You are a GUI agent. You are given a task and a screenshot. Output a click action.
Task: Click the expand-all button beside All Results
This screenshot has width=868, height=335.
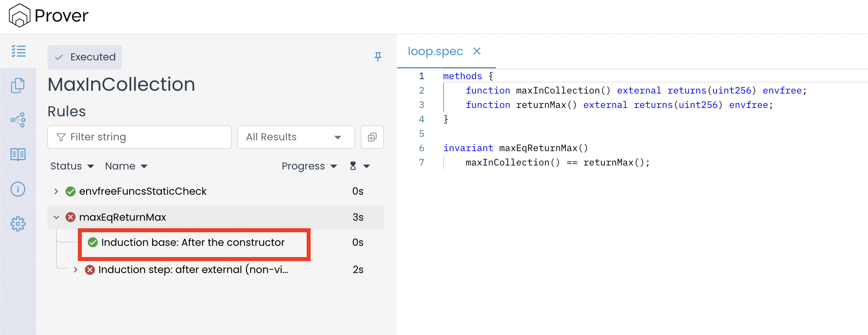372,137
